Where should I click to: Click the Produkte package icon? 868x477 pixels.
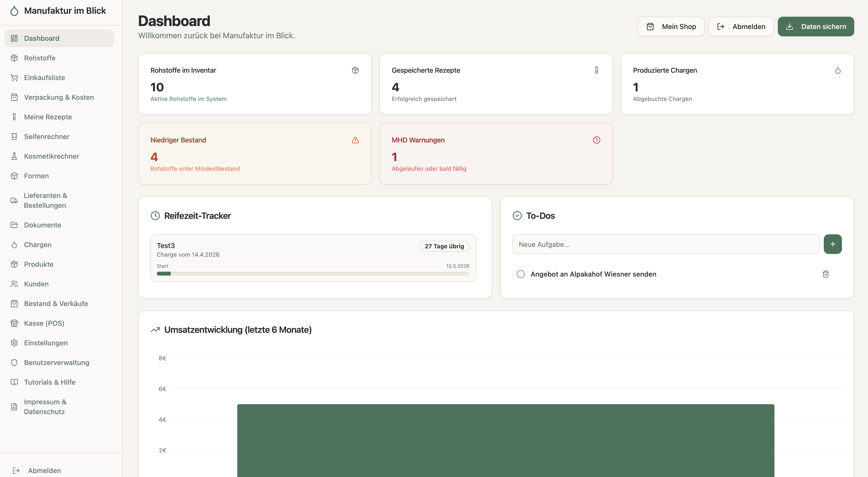click(14, 265)
